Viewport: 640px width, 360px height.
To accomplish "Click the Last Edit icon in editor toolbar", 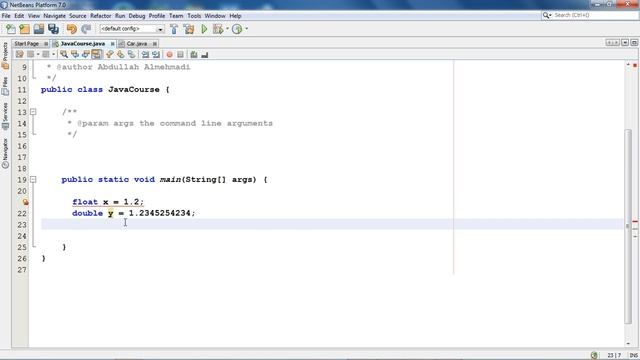I will pyautogui.click(x=20, y=54).
